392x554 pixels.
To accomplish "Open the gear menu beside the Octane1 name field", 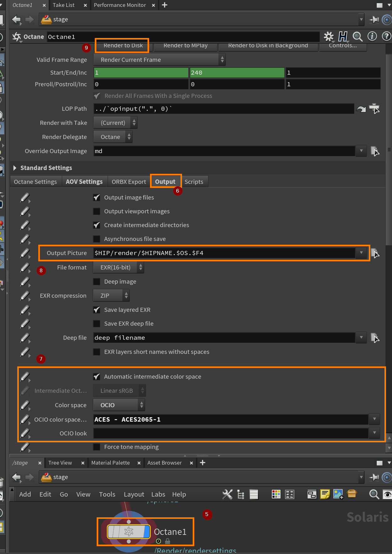I will [x=329, y=37].
